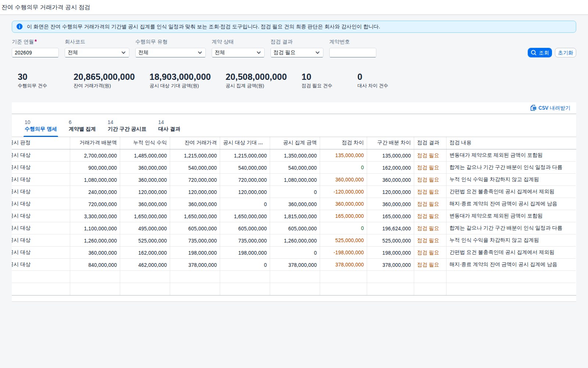Image resolution: width=588 pixels, height=368 pixels.
Task: Click the 18,903,000,000 summary figure
Action: (180, 77)
